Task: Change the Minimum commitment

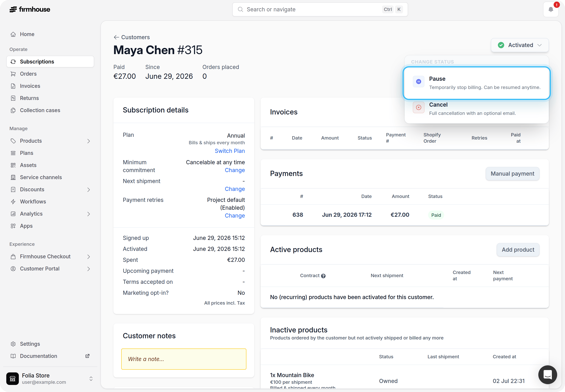Action: click(x=235, y=170)
